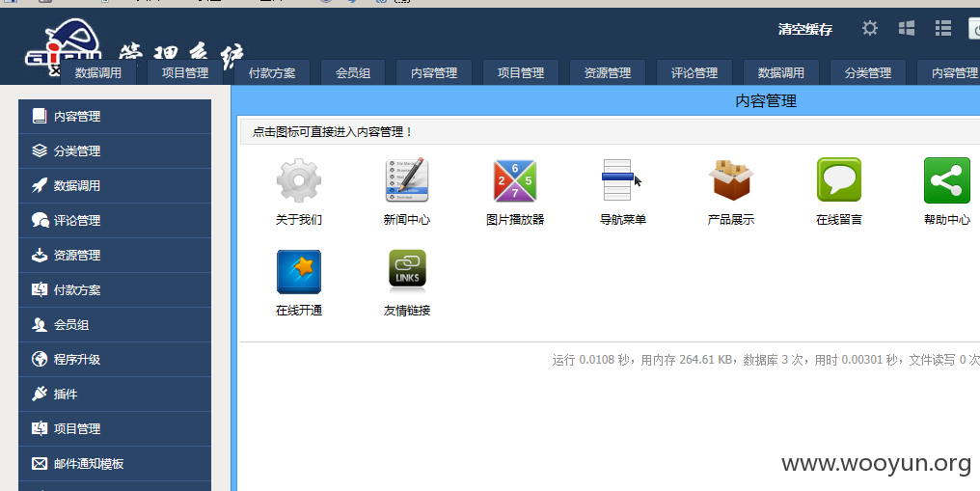This screenshot has width=980, height=491.
Task: Switch to the 资源管理 top tab
Action: [x=608, y=72]
